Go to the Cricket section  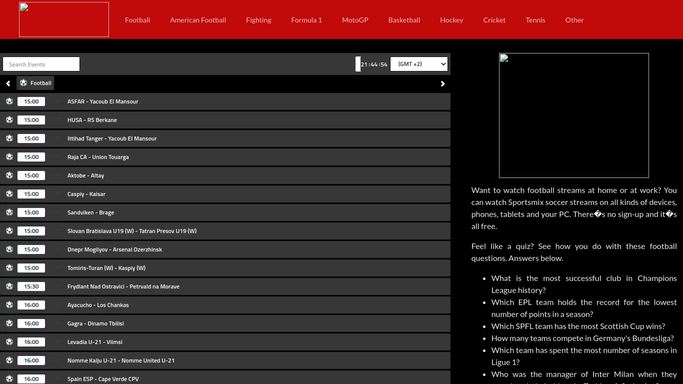[494, 20]
